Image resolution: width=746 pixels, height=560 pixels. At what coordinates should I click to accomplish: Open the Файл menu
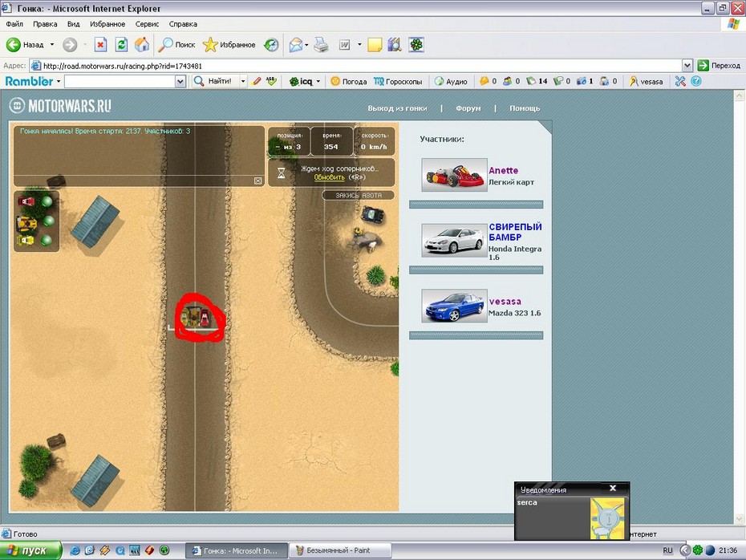14,24
